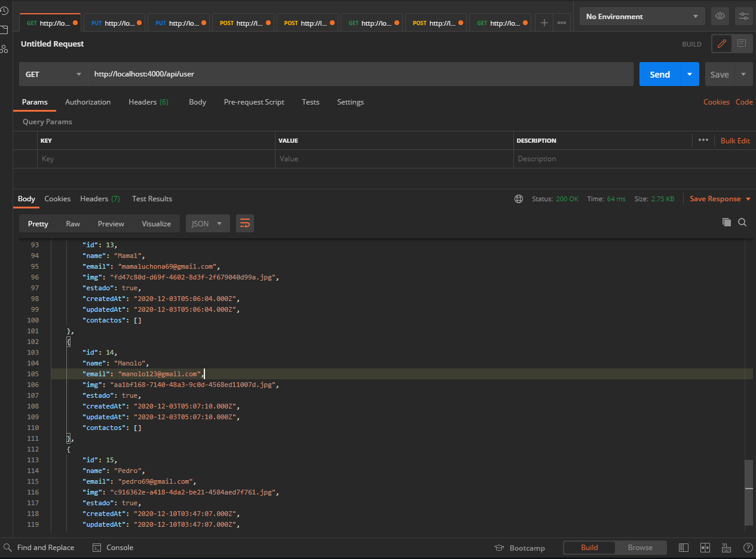
Task: Open the History sidebar icon
Action: (x=4, y=11)
